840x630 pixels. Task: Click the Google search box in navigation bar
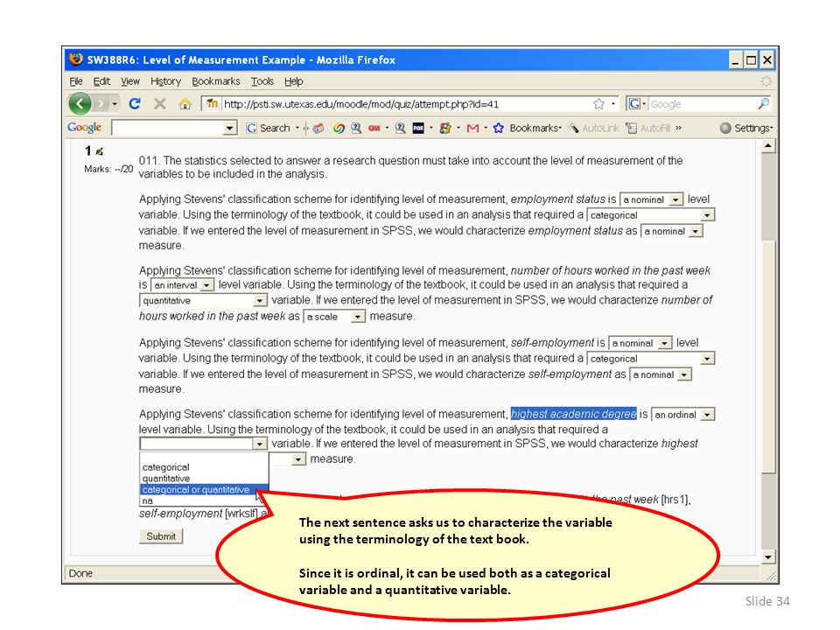pos(702,104)
